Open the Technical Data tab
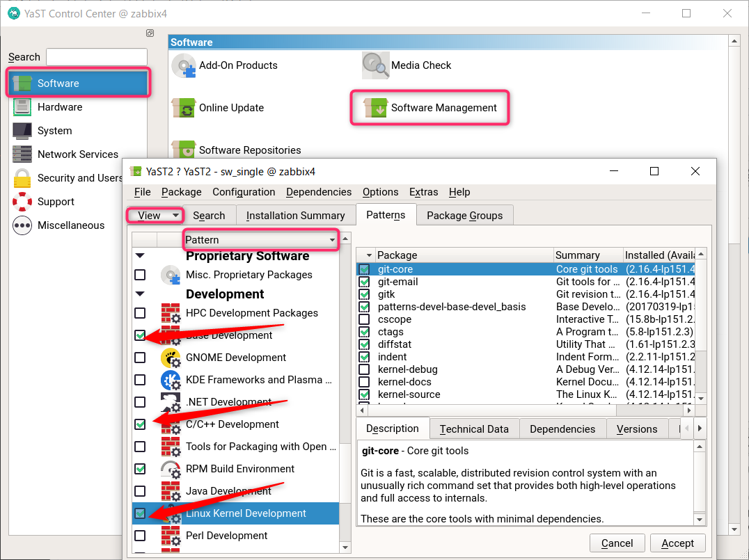The height and width of the screenshot is (560, 749). click(x=474, y=429)
